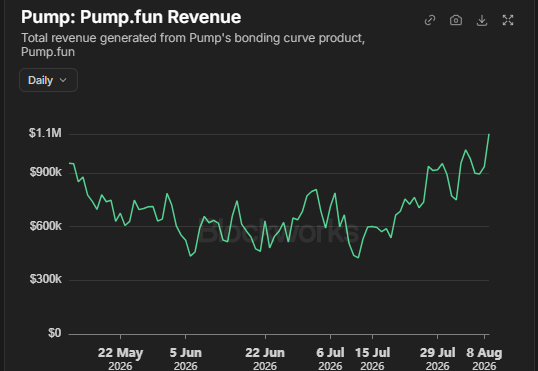Copy the chart link via chain icon
The height and width of the screenshot is (371, 538).
pos(430,20)
